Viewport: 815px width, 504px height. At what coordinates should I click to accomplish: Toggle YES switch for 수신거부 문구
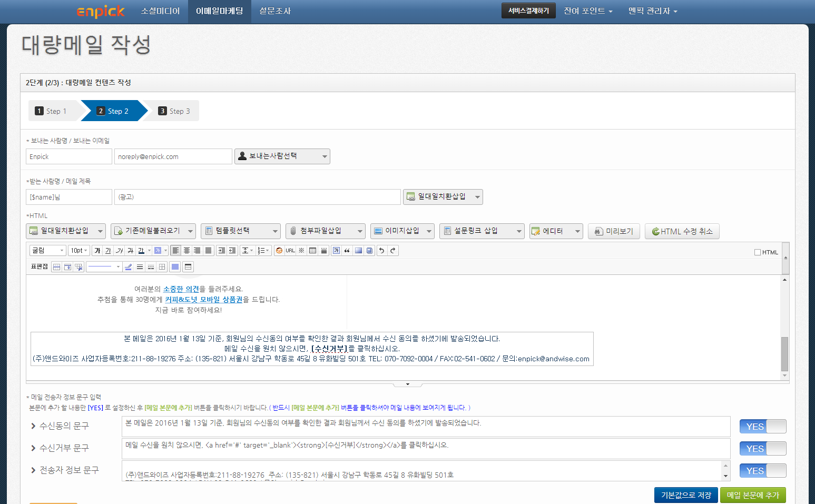point(762,449)
